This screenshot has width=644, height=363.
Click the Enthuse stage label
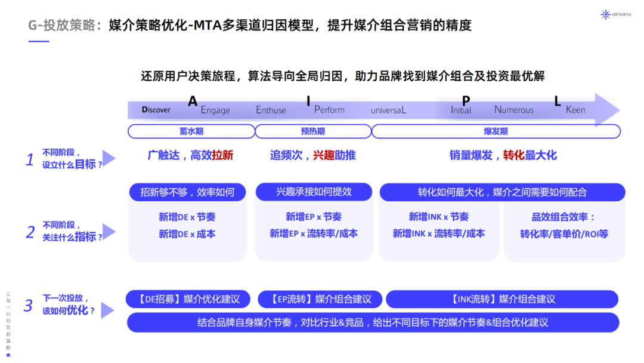tap(271, 110)
